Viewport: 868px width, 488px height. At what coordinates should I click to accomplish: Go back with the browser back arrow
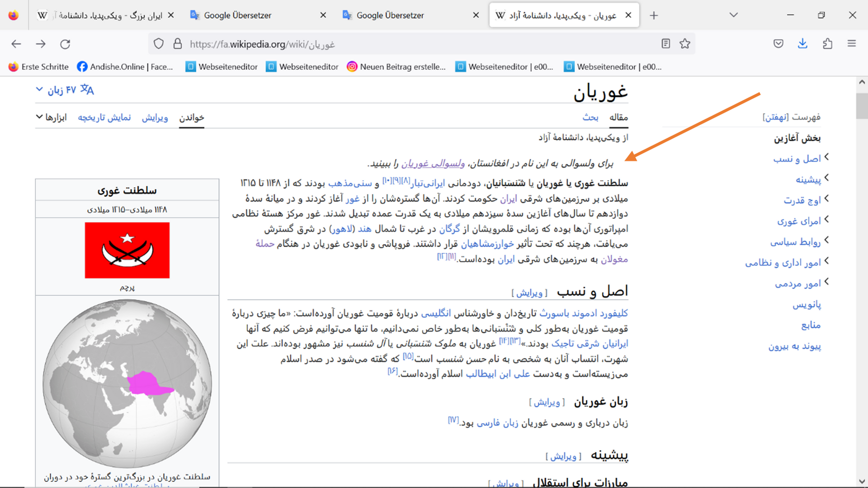(x=16, y=44)
